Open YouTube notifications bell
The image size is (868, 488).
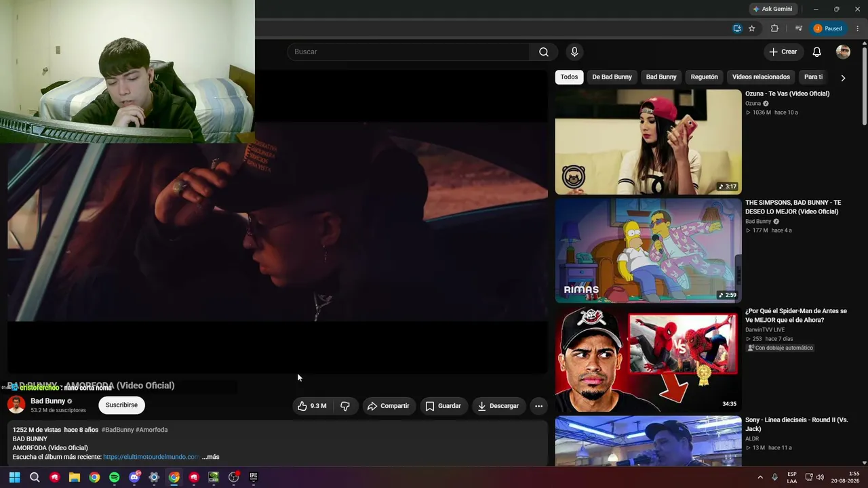pos(816,52)
